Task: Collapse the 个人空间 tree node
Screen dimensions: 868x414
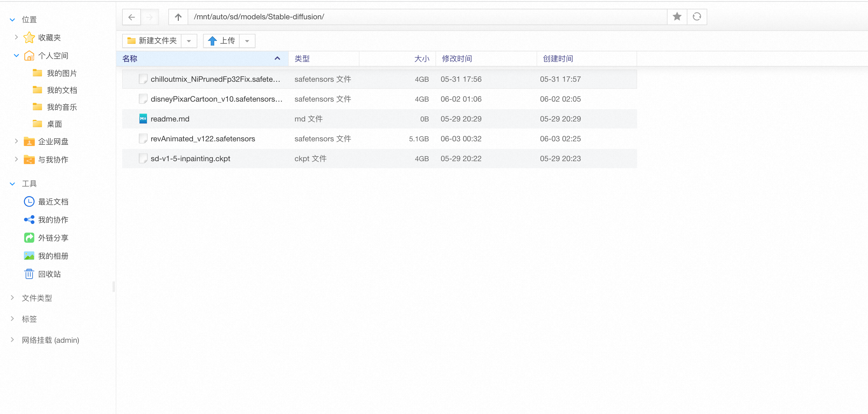Action: point(16,55)
